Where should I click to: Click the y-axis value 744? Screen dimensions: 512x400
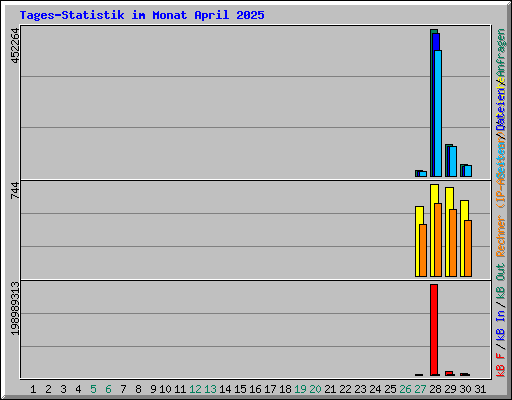tap(15, 191)
